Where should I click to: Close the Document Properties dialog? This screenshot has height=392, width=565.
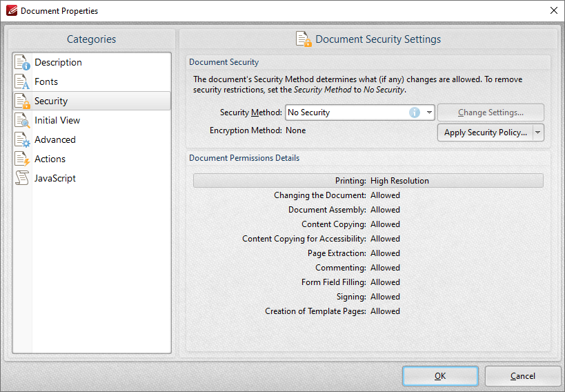554,10
